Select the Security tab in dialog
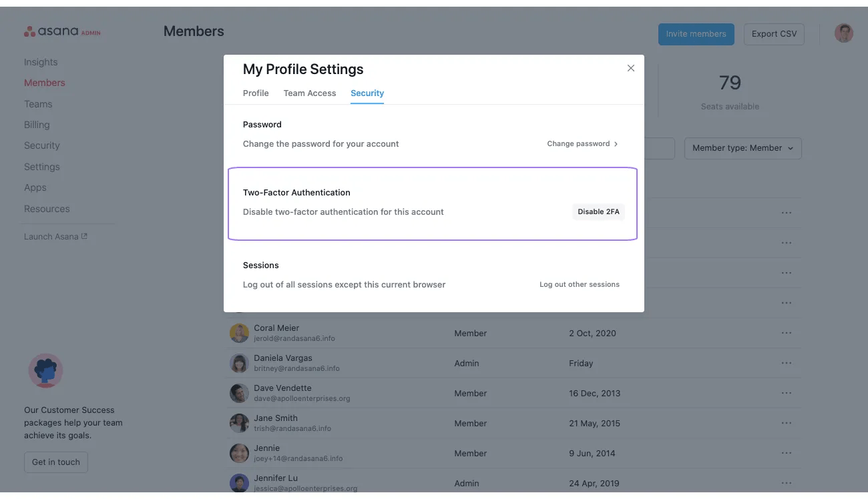The height and width of the screenshot is (499, 868). 367,93
